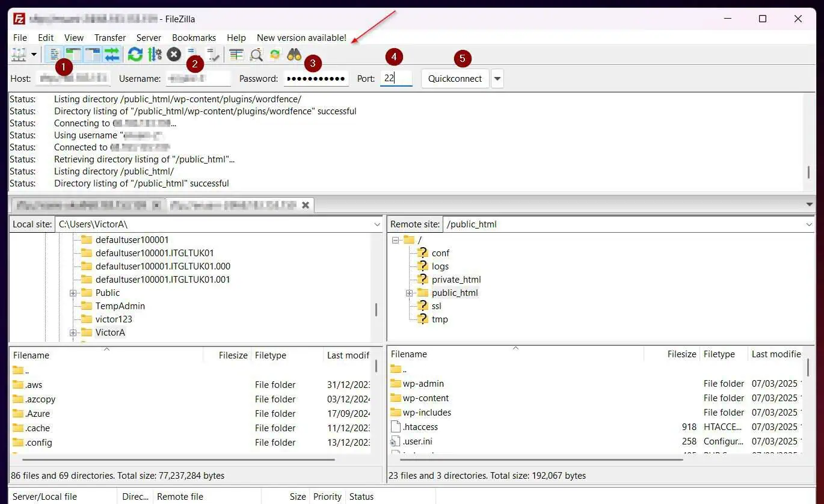Focus the Password field
The image size is (824, 504).
pos(316,78)
